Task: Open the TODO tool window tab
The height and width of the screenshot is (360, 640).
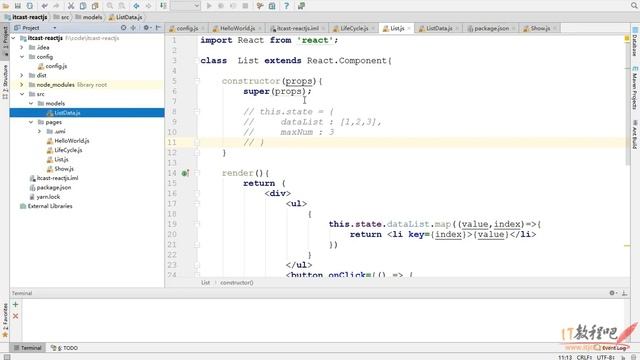Action: click(x=64, y=348)
